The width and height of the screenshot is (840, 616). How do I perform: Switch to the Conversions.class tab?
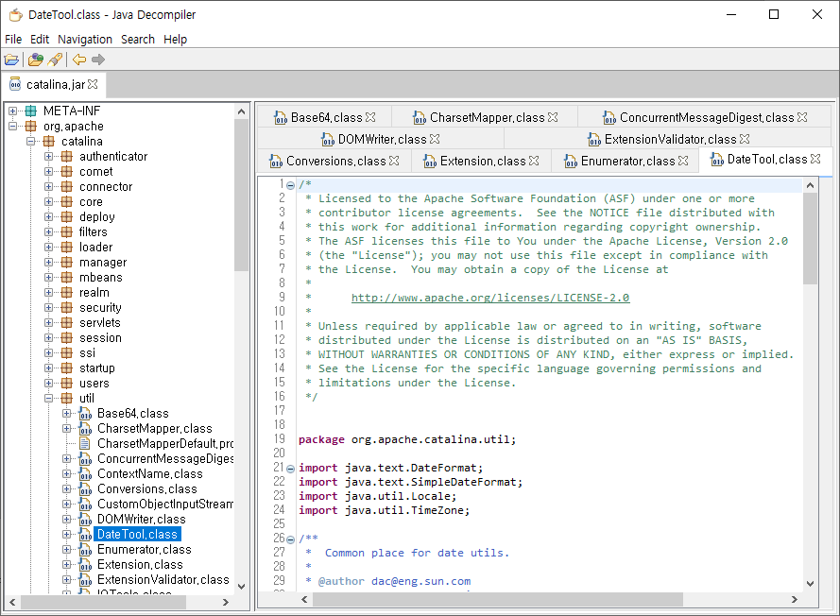pyautogui.click(x=334, y=160)
